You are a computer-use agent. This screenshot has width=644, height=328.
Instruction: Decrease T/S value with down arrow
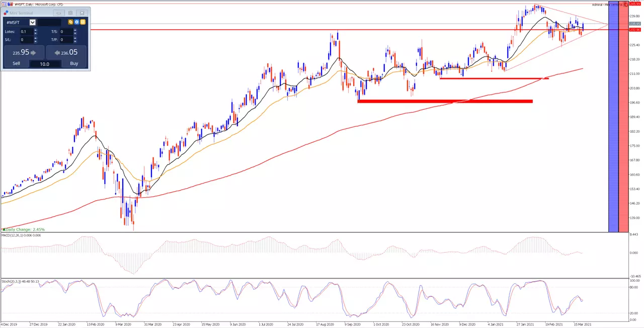[75, 33]
